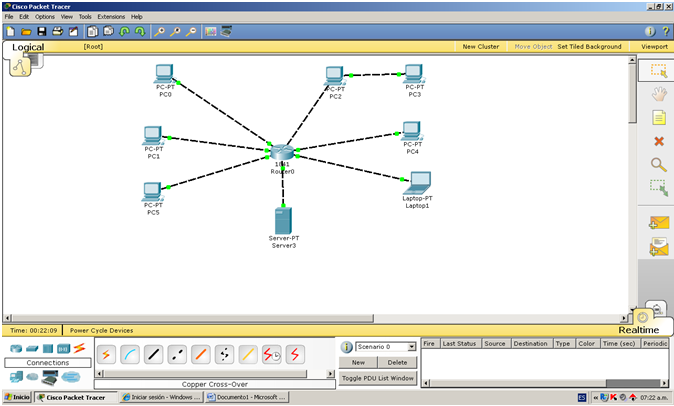
Task: Open the custom devices dialog icon
Action: pyautogui.click(x=226, y=31)
